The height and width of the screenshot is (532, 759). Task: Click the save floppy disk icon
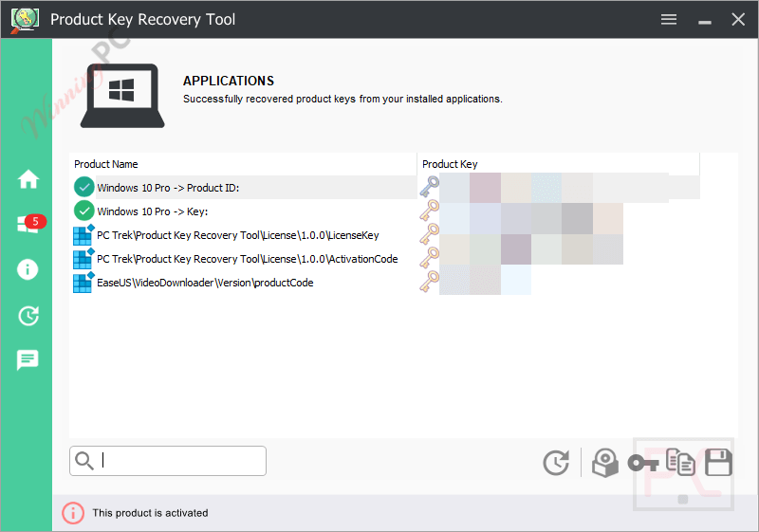click(x=718, y=463)
